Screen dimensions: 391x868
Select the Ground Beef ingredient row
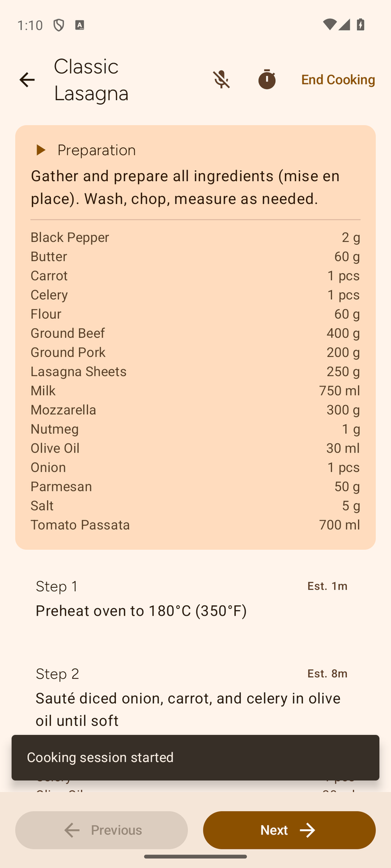(195, 333)
